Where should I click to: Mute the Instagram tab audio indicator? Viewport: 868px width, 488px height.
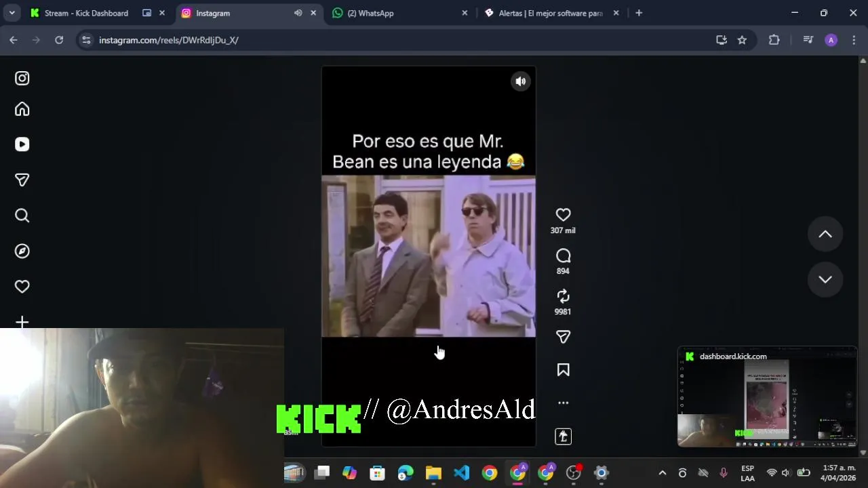(x=298, y=13)
